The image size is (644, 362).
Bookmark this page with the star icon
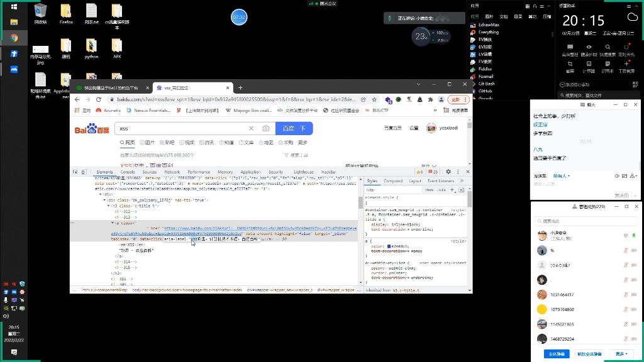[x=374, y=99]
